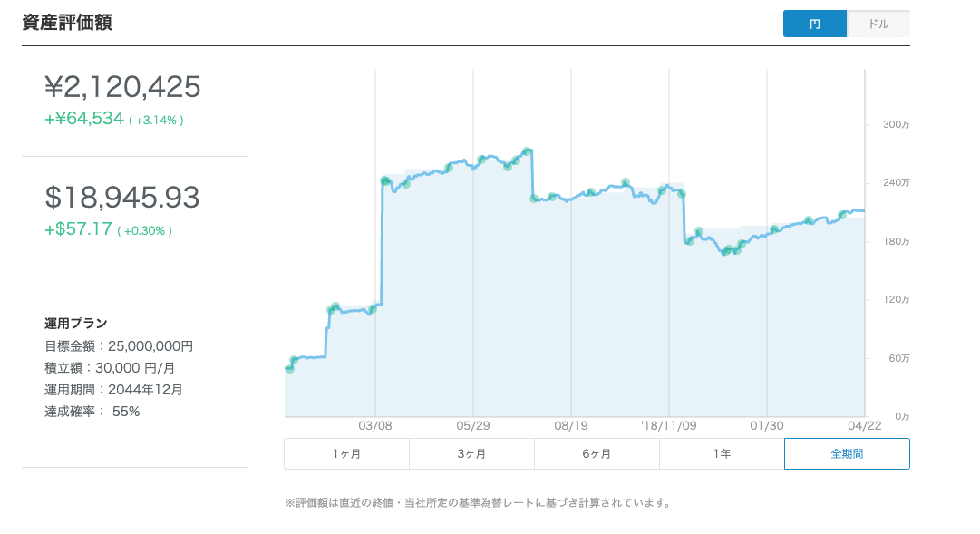
Task: Select the 1ヶ月 period tab
Action: pos(346,453)
